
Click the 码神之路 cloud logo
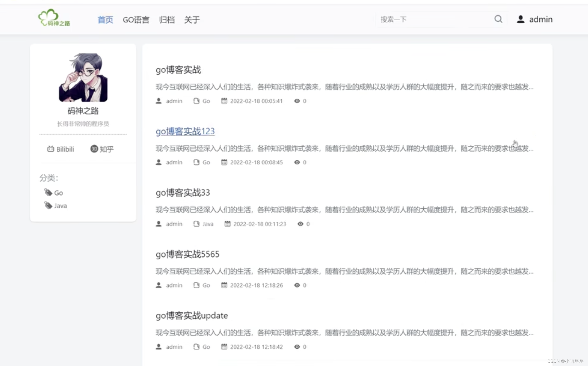tap(54, 18)
